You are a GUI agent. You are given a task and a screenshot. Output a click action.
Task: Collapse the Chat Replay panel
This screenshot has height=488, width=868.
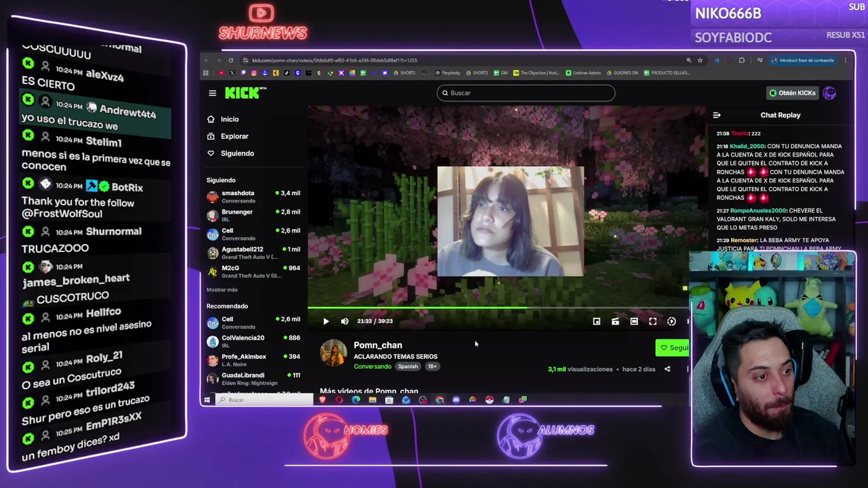click(x=717, y=115)
